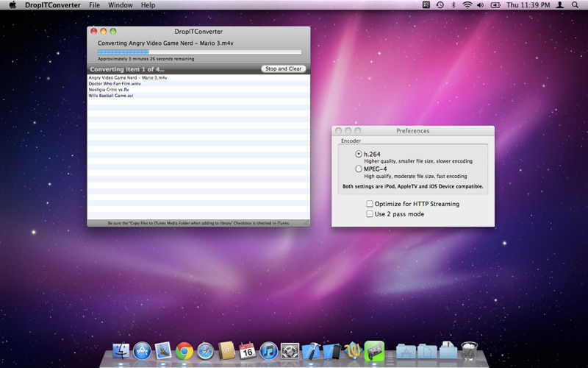Click the conversion progress bar

tap(199, 52)
